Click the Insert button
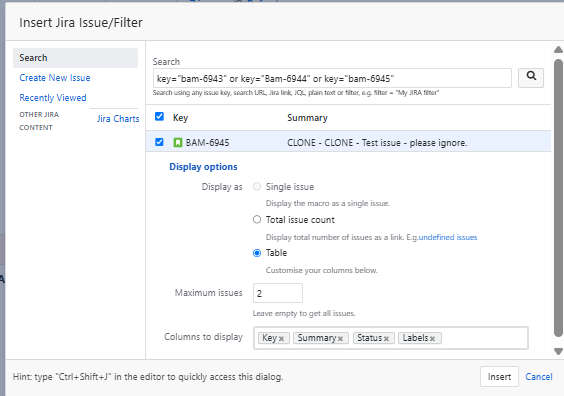The image size is (564, 396). pyautogui.click(x=499, y=377)
